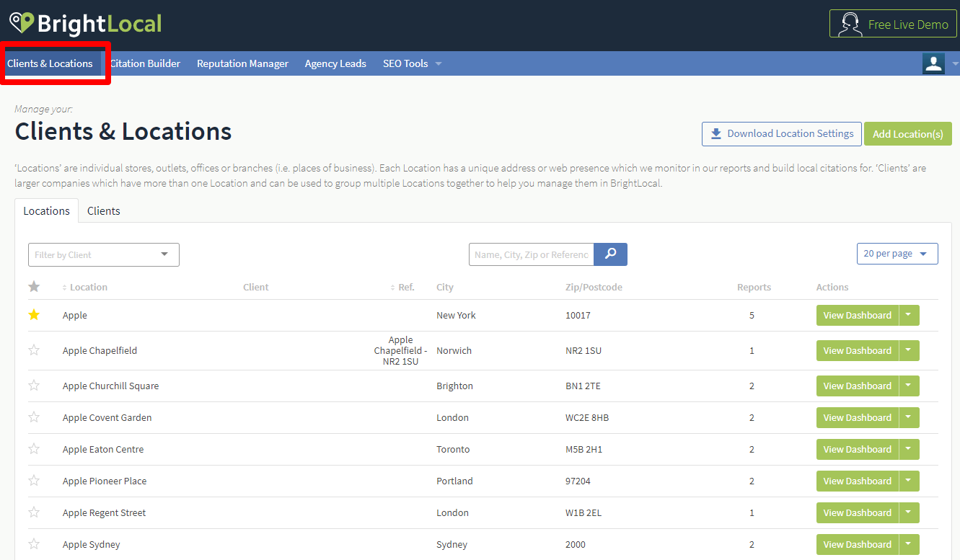Click the Apple Chapelfield location name
The image size is (960, 560).
click(x=100, y=350)
